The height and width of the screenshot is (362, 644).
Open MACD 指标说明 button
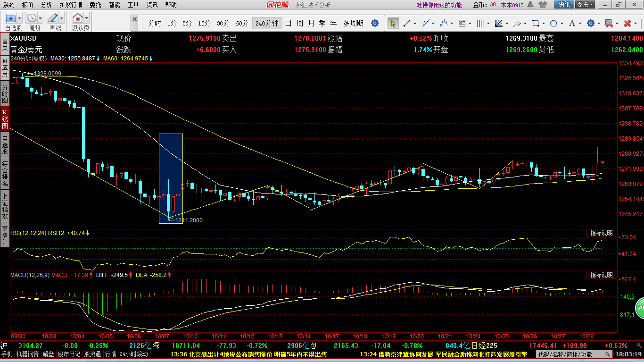click(x=602, y=275)
